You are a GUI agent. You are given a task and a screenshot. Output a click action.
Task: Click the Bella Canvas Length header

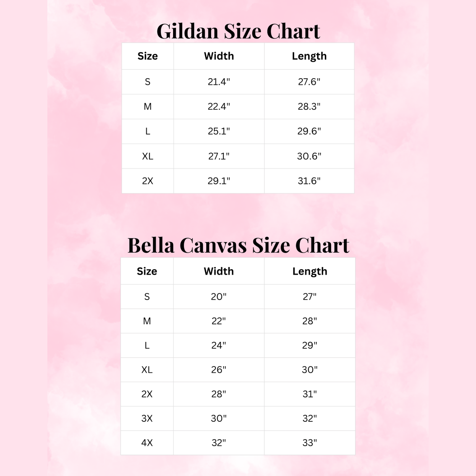tap(310, 271)
